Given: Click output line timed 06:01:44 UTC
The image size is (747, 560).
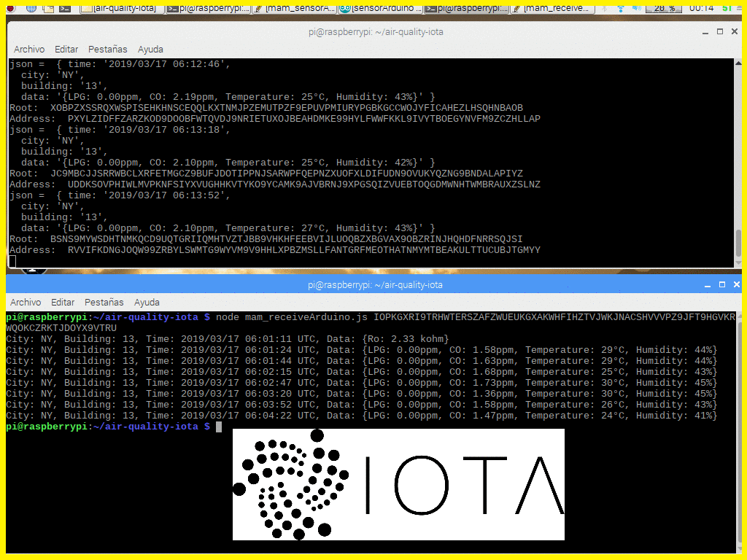Looking at the screenshot, I should point(362,361).
